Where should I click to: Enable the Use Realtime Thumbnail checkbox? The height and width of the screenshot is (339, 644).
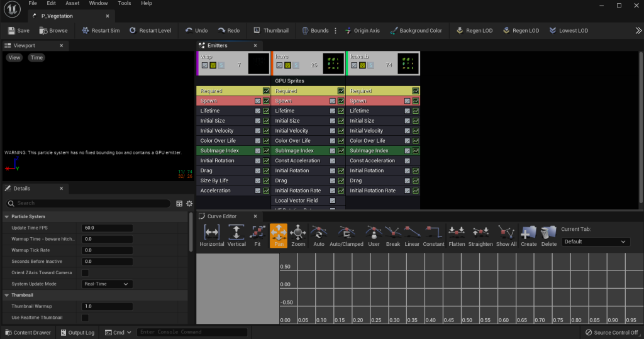click(85, 318)
